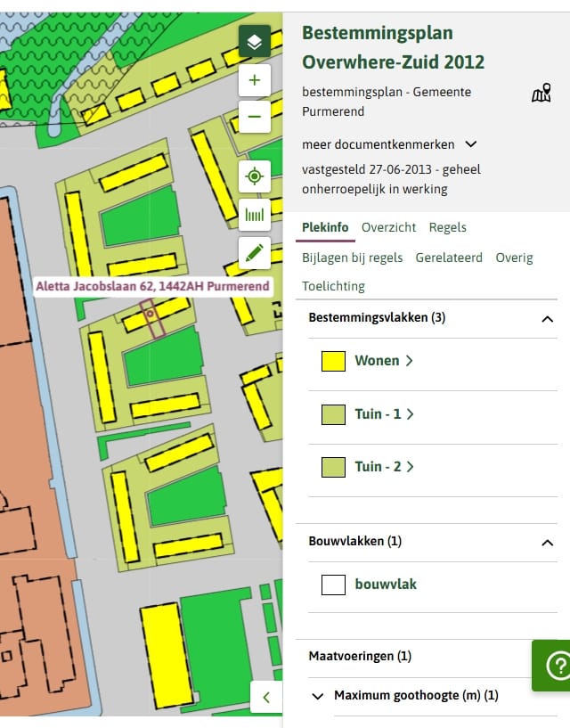Zoom out of the map

(255, 117)
